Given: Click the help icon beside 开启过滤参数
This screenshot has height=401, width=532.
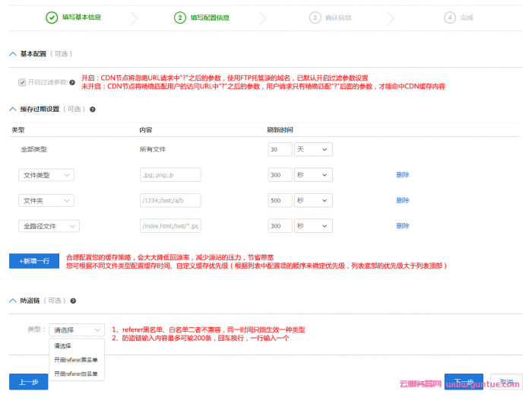Looking at the screenshot, I should pos(73,81).
